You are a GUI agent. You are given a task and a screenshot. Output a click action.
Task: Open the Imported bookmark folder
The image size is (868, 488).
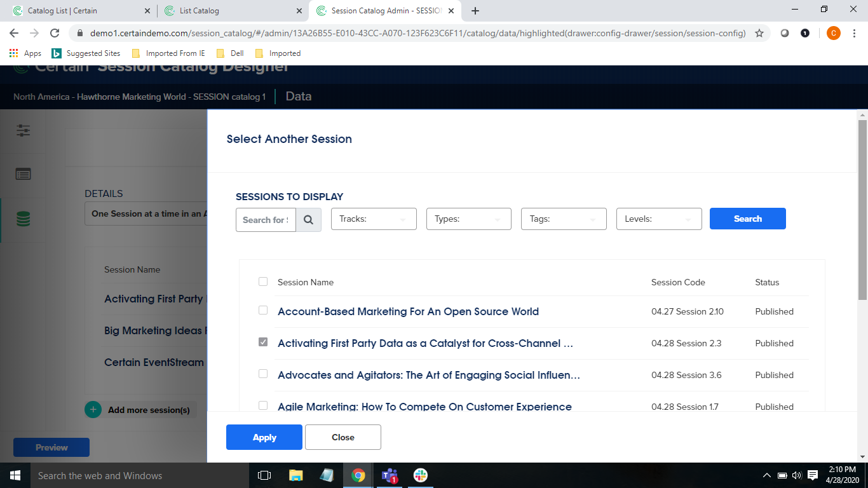(x=278, y=53)
